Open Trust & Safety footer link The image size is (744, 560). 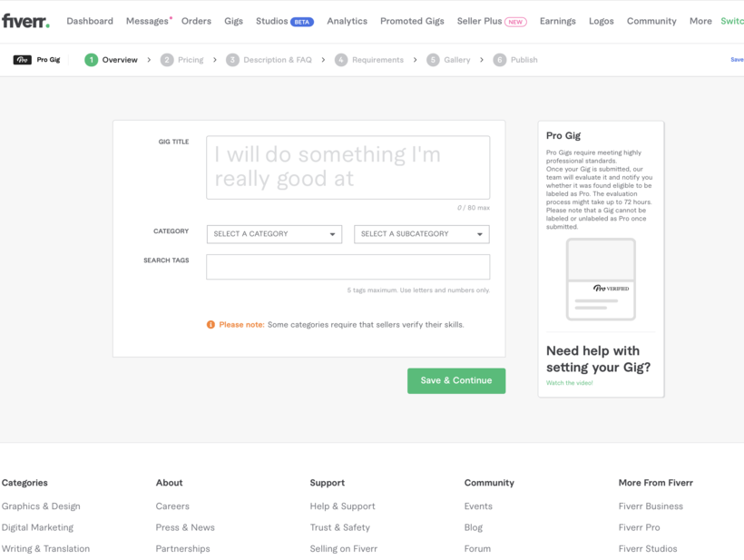point(339,527)
